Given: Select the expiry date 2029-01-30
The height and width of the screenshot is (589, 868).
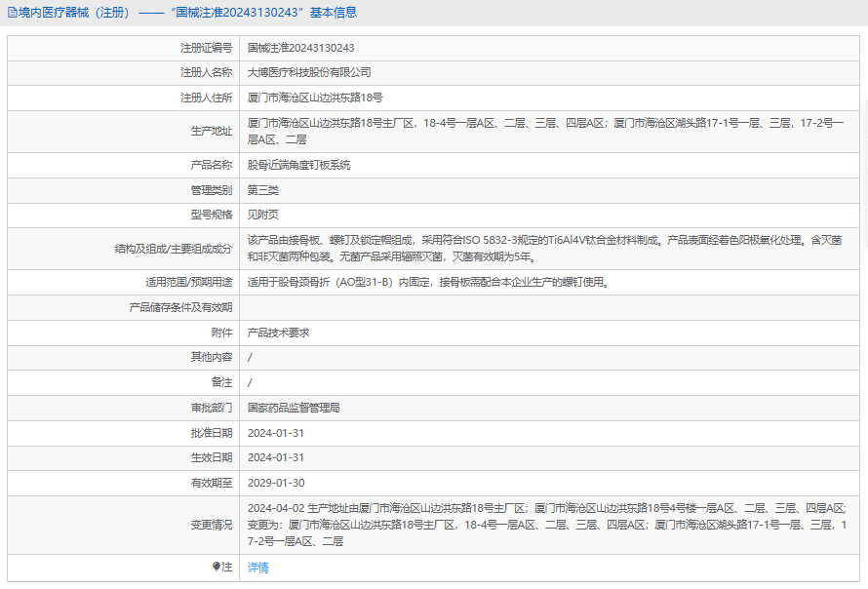Looking at the screenshot, I should 276,483.
